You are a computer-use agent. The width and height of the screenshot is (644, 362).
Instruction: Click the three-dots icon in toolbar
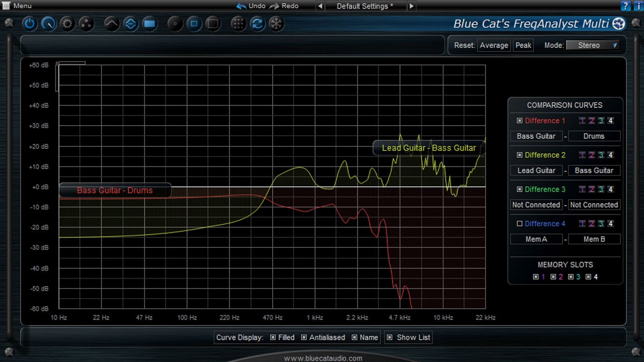point(87,24)
